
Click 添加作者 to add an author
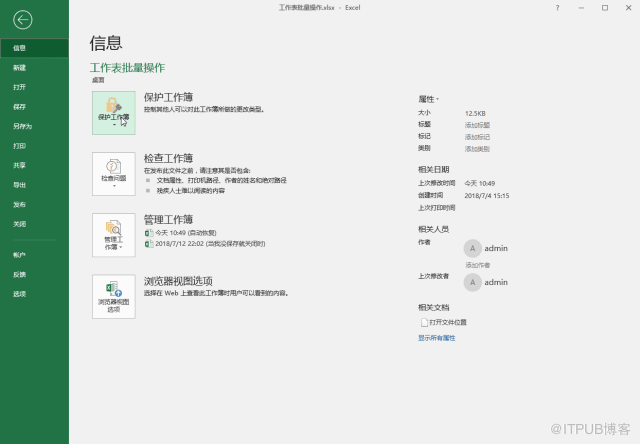477,265
